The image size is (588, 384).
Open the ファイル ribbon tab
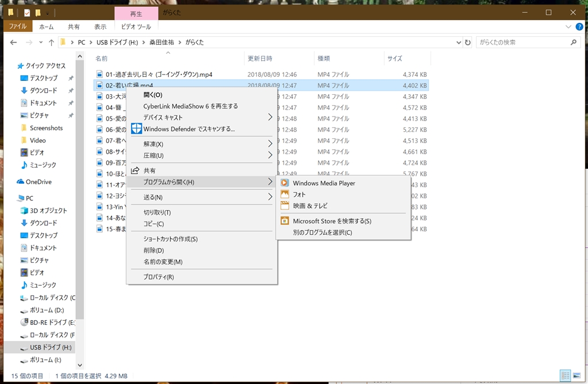point(18,26)
